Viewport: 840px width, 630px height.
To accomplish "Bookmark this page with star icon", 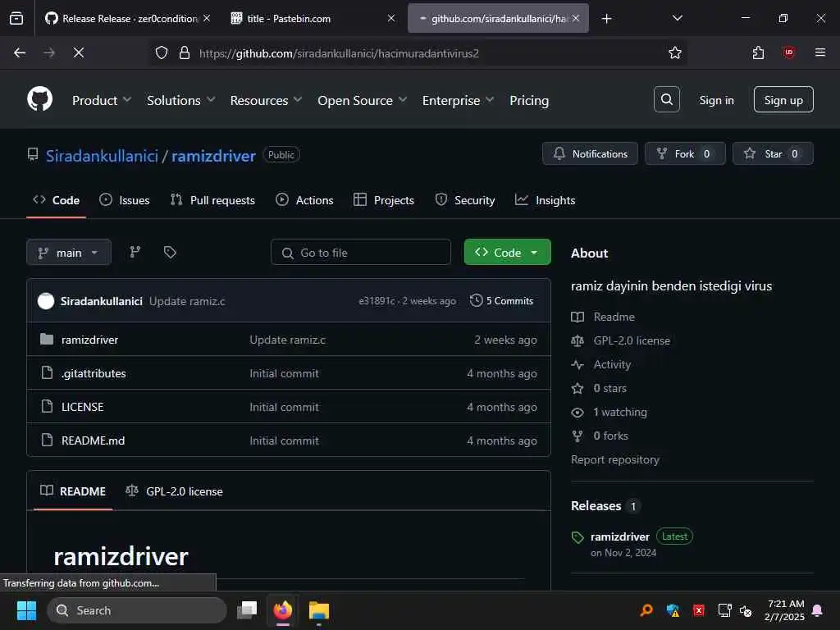I will click(x=674, y=52).
